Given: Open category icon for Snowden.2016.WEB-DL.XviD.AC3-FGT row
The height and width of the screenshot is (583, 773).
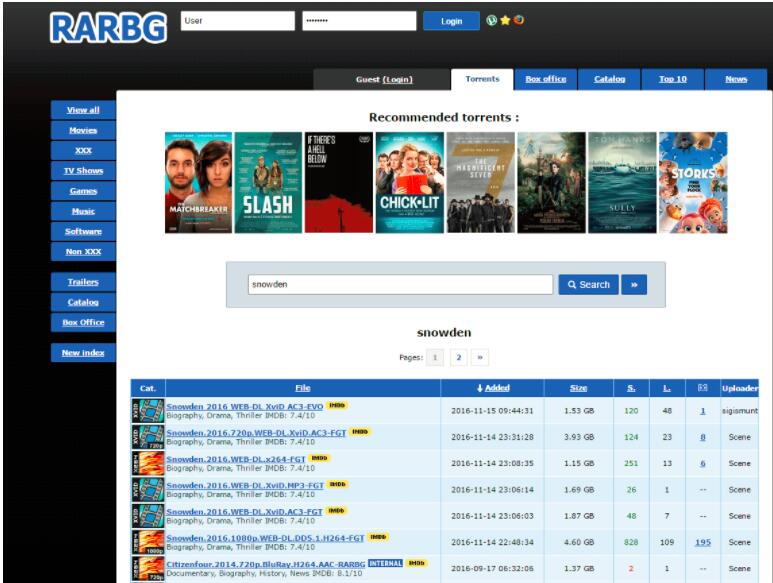Looking at the screenshot, I should pyautogui.click(x=148, y=516).
